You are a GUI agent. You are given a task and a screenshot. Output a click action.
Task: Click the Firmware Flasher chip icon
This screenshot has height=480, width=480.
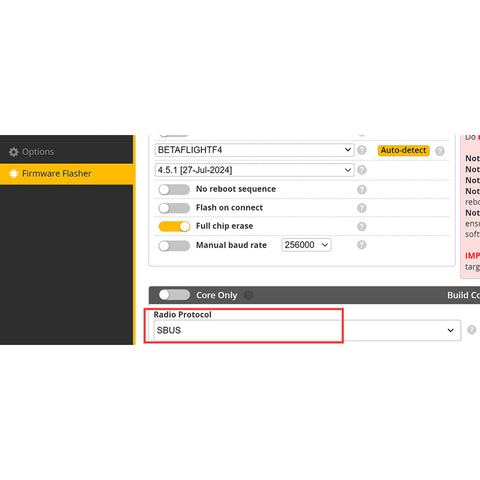(14, 174)
